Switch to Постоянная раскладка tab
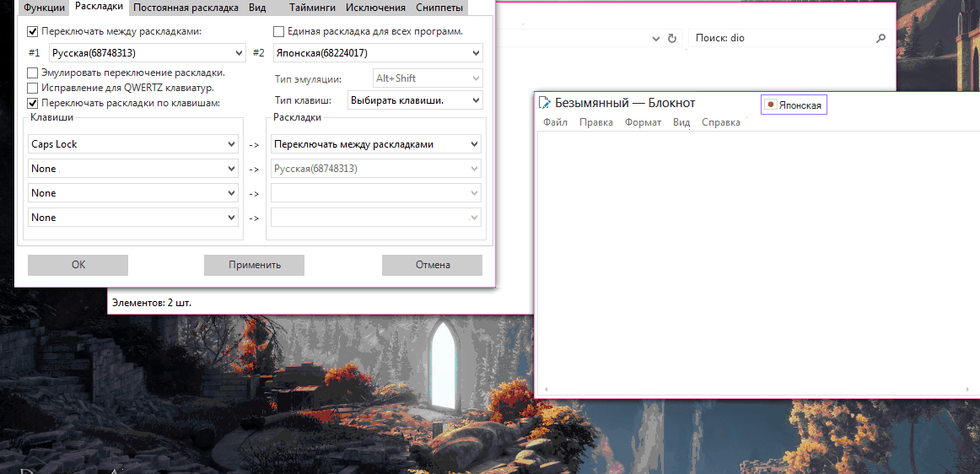 coord(186,8)
